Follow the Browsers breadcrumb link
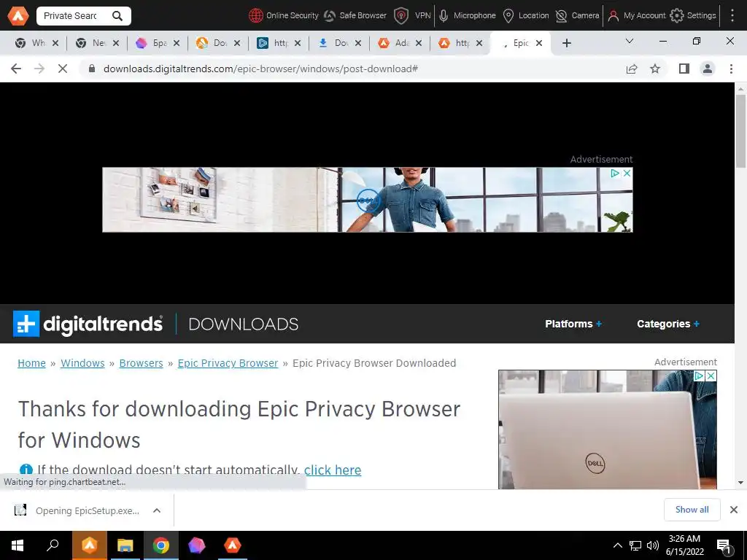This screenshot has width=747, height=560. (141, 363)
